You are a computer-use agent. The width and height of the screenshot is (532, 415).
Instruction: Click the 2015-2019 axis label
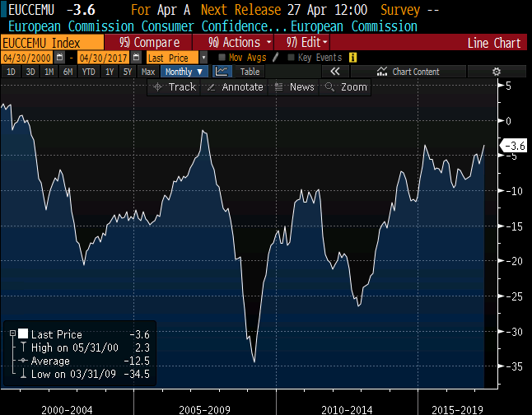pos(457,409)
